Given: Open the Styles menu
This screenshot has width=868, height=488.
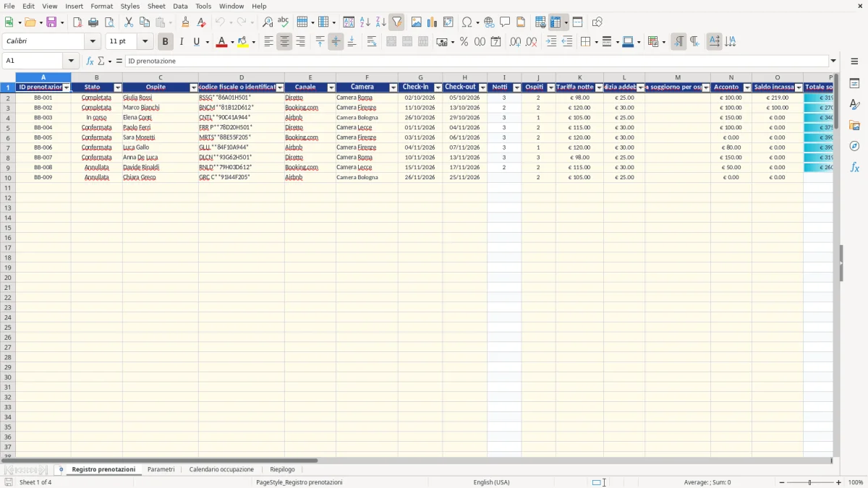Looking at the screenshot, I should tap(130, 6).
